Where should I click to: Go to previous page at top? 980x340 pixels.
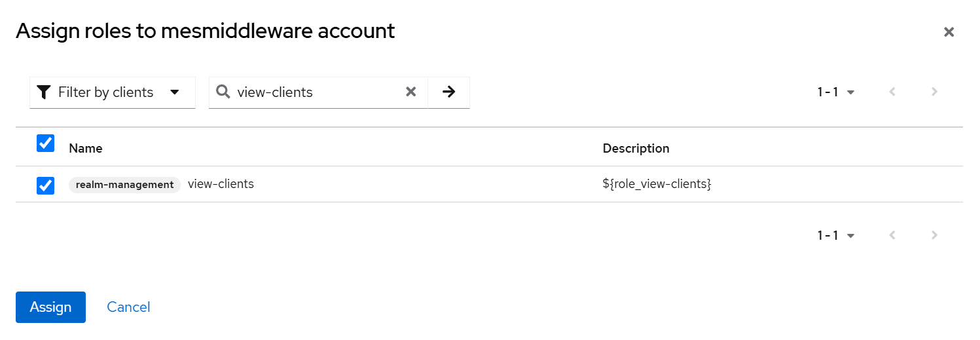(892, 92)
